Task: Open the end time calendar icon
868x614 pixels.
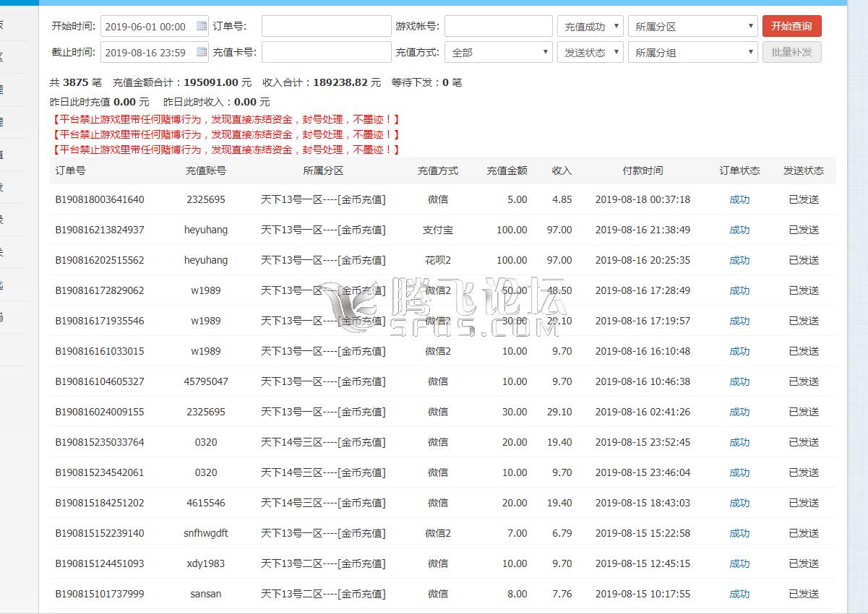Action: coord(202,53)
